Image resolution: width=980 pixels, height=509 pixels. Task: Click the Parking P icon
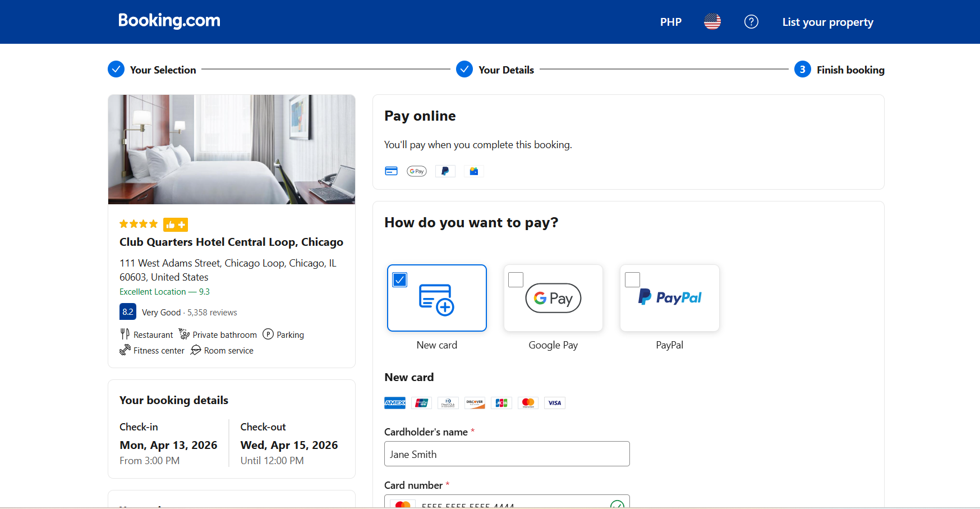[268, 334]
